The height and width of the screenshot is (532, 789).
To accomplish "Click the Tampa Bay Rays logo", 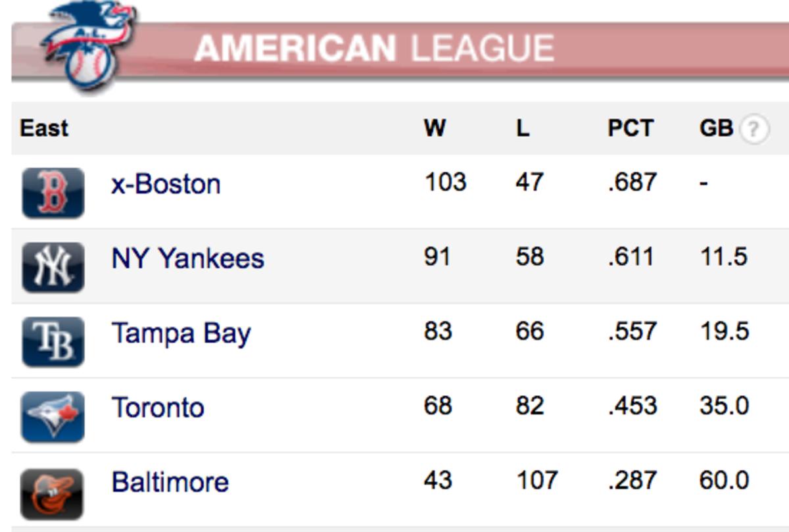I will pos(53,341).
